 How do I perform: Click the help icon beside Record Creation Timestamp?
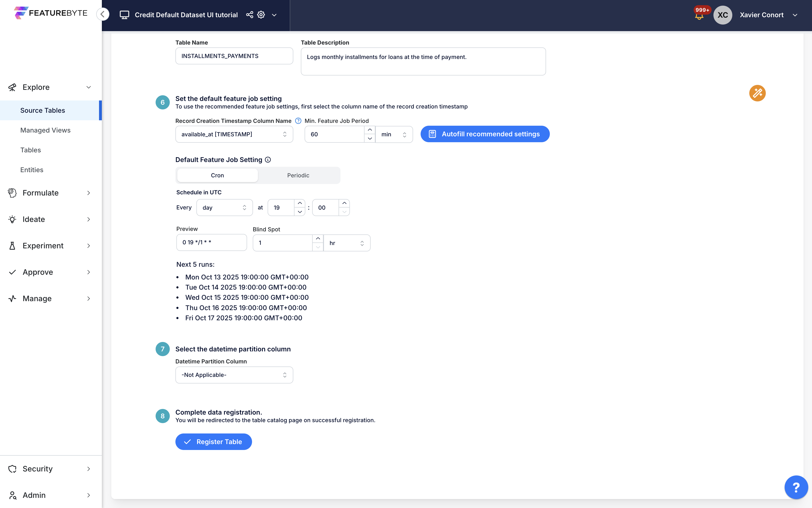298,121
